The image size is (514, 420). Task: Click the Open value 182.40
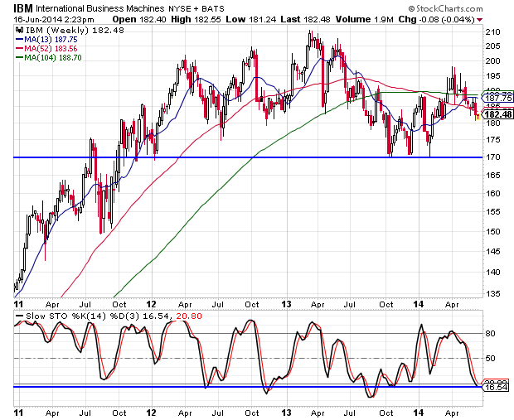coord(153,20)
